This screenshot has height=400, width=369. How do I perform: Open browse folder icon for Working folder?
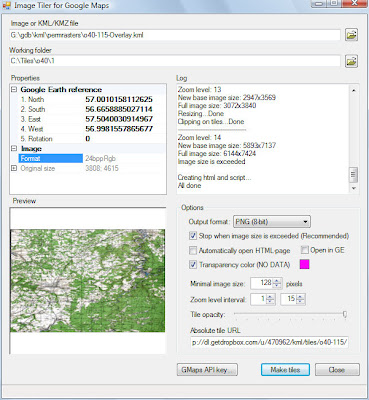coord(351,61)
